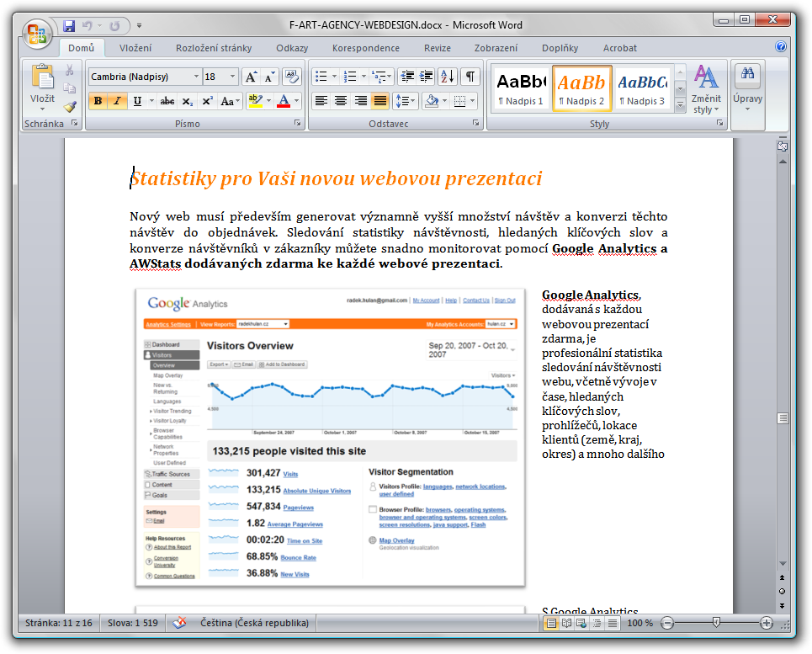Click the 100 % zoom level indicator
The image size is (812, 654).
coord(640,623)
